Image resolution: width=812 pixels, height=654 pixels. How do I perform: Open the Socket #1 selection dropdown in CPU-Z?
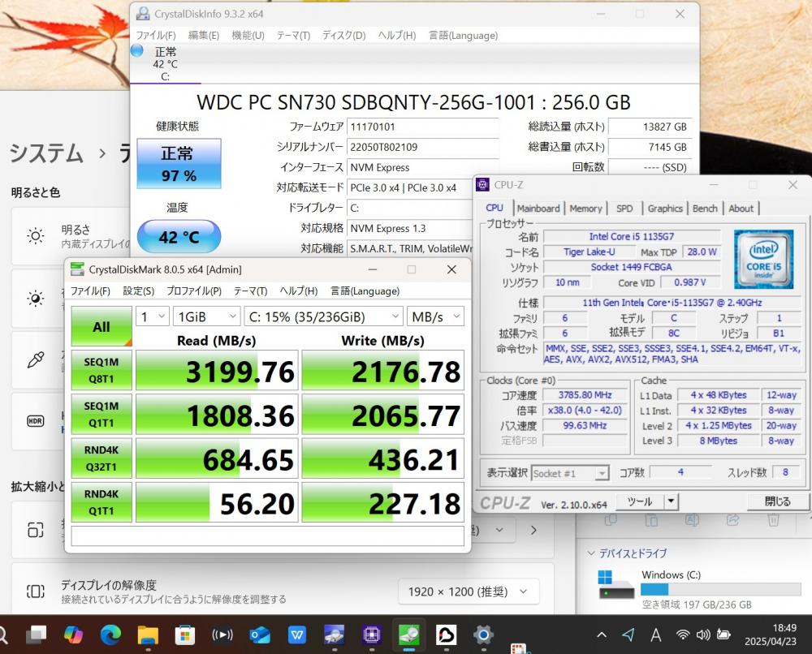pyautogui.click(x=570, y=473)
